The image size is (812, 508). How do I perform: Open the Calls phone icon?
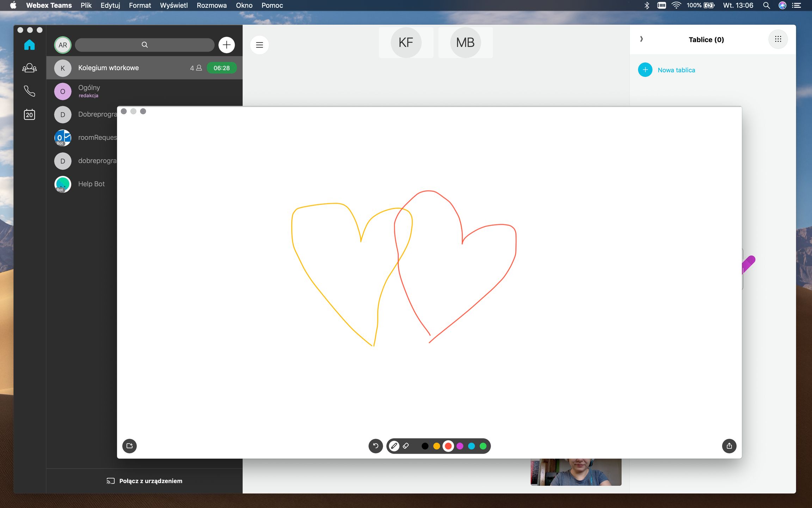(29, 91)
